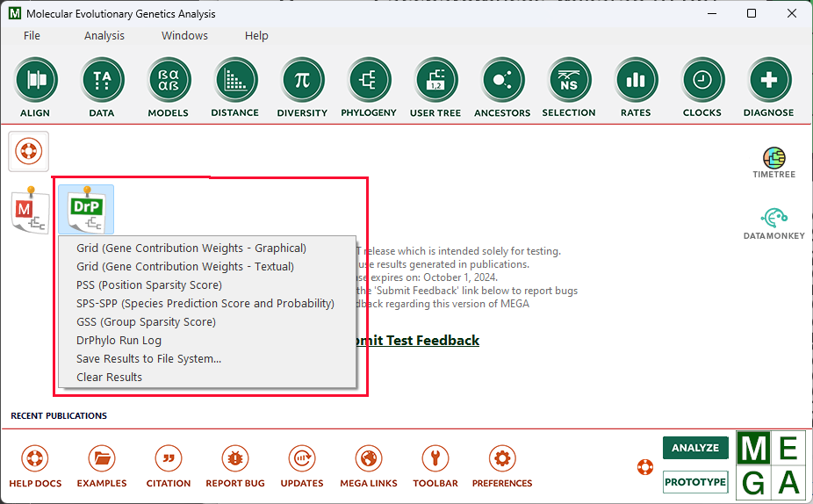Click the MEGA logo image
The height and width of the screenshot is (504, 813).
[770, 464]
